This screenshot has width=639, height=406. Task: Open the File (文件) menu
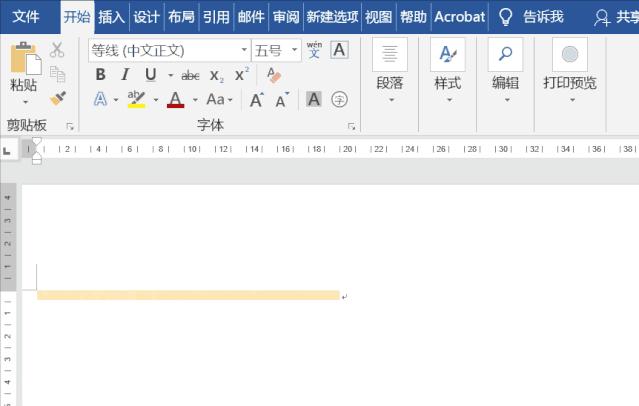point(26,17)
